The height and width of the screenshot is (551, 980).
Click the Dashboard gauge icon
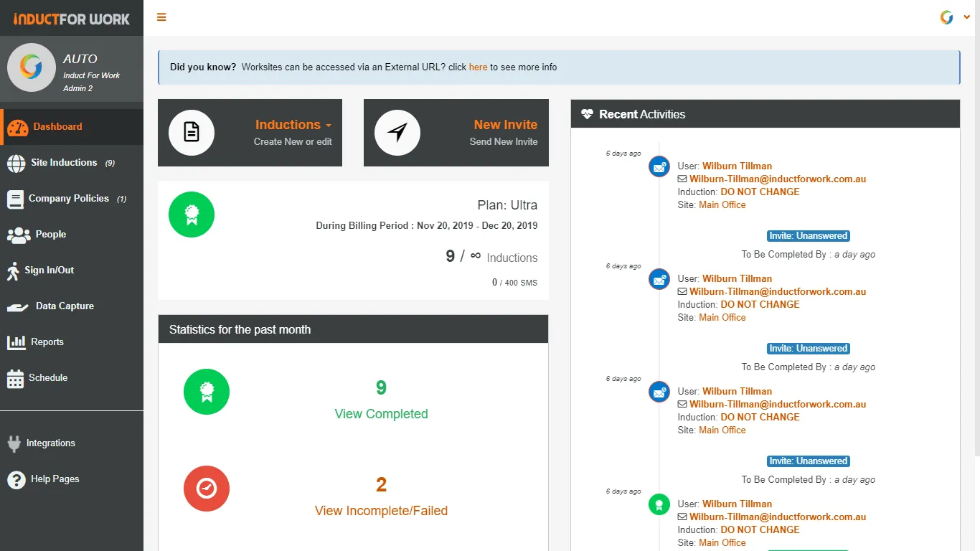17,128
